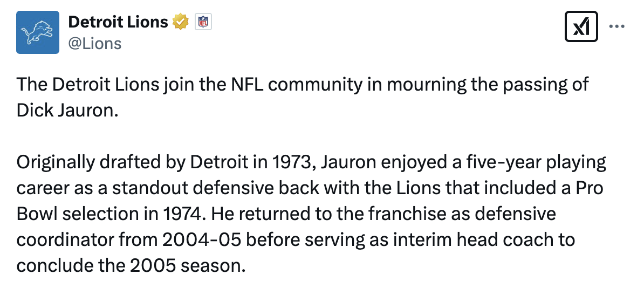Open Grok explain-this-post icon
Screen dimensions: 644x288
tap(581, 27)
